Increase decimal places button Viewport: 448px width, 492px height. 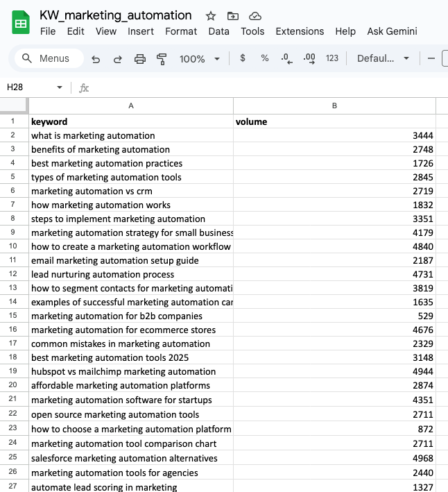click(x=309, y=59)
